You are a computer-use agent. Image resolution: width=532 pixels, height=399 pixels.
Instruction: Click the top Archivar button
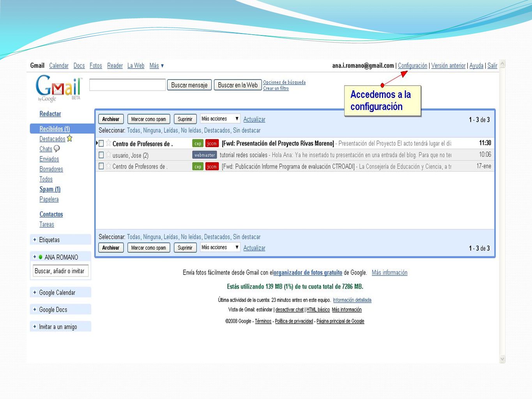(x=111, y=119)
